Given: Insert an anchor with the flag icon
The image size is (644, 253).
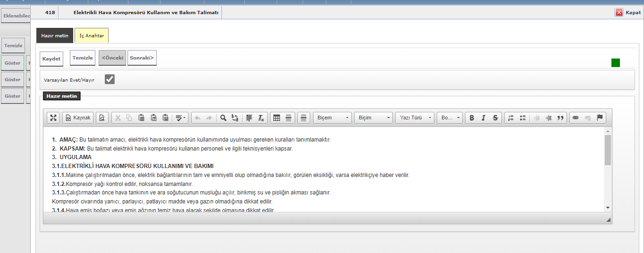Looking at the screenshot, I should point(600,118).
